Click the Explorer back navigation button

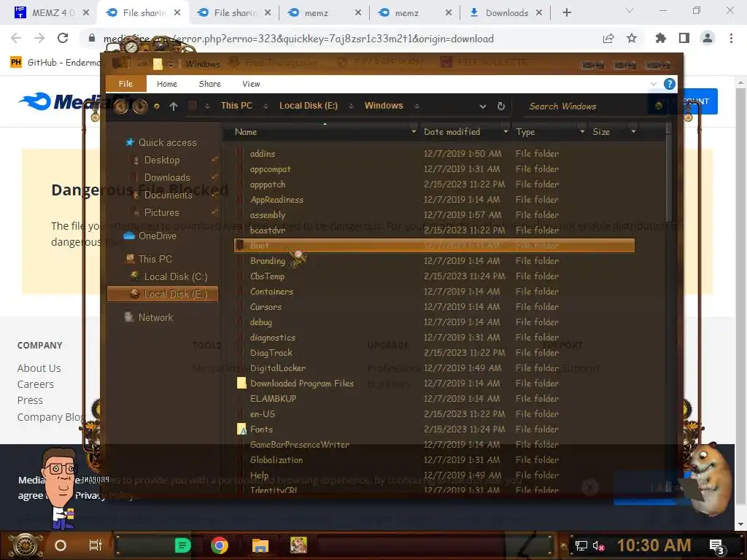pos(121,106)
